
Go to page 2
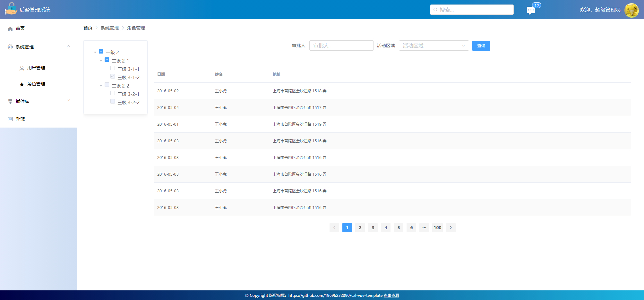[x=360, y=228]
